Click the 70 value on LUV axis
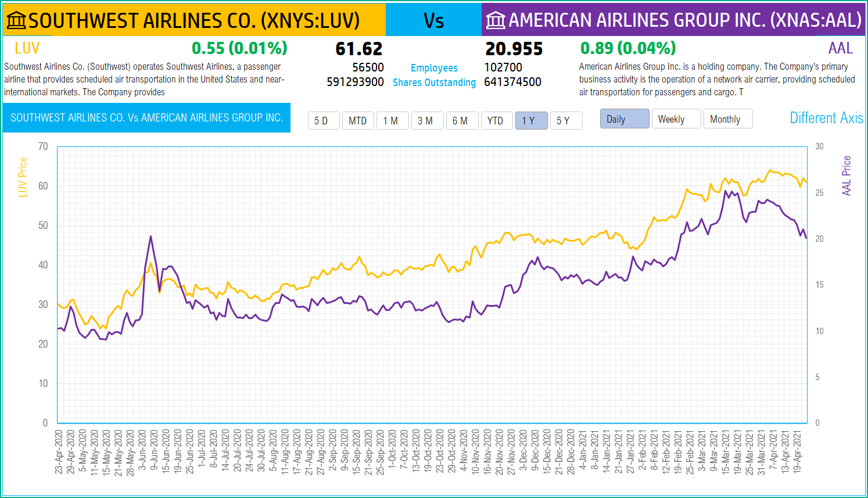 (43, 146)
